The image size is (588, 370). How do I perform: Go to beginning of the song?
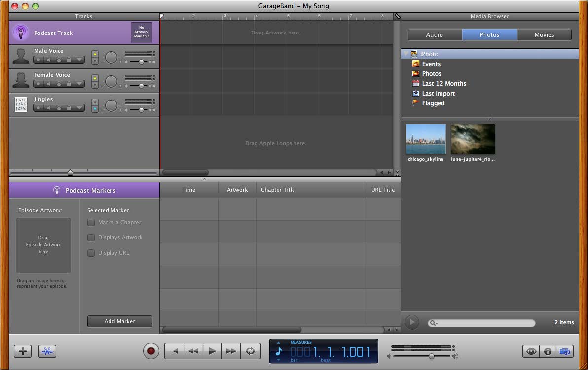174,351
